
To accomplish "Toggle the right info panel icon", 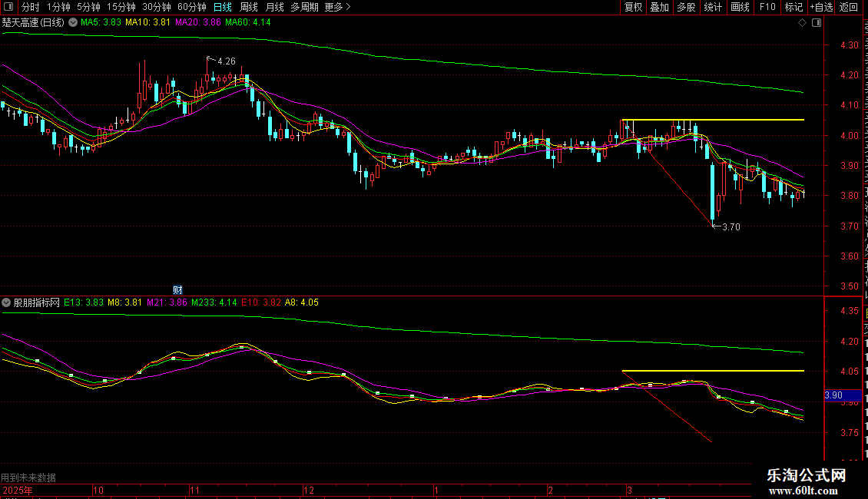I will [x=817, y=23].
